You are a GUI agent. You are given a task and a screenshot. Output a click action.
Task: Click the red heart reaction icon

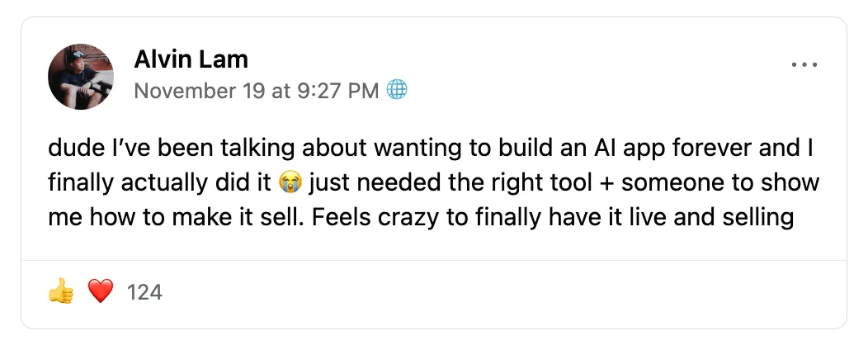coord(100,291)
